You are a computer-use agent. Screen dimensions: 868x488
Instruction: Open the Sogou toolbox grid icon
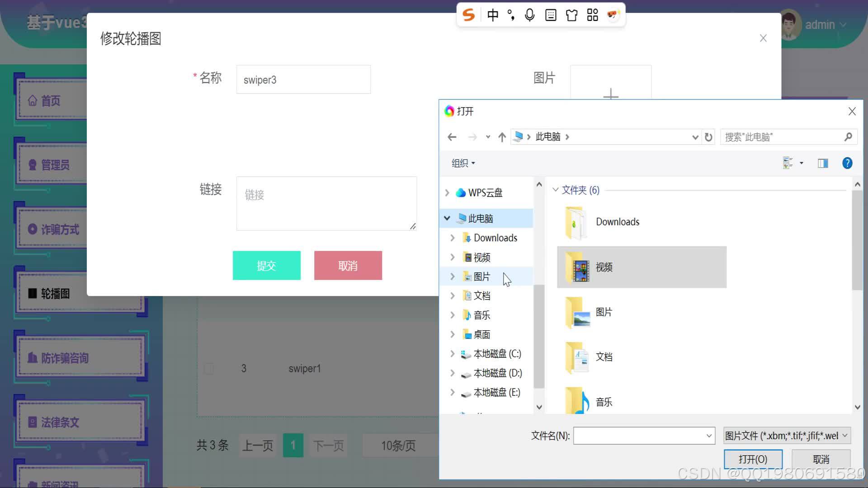[592, 14]
